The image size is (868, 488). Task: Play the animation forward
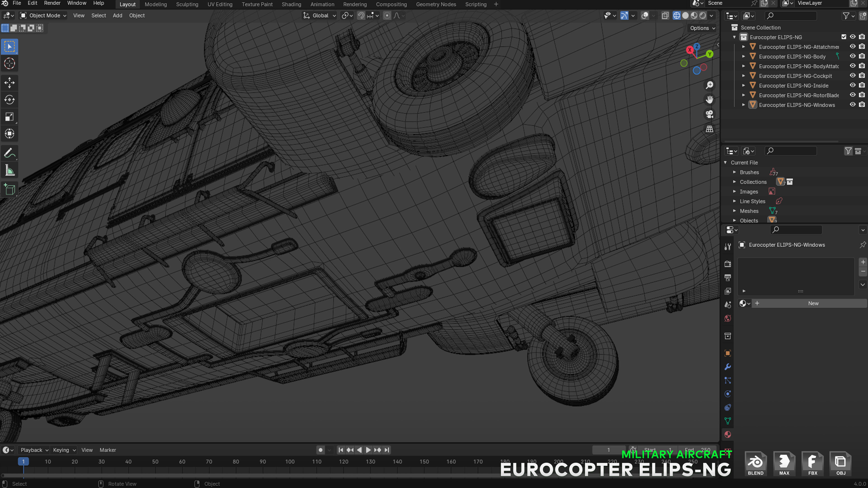pyautogui.click(x=368, y=450)
